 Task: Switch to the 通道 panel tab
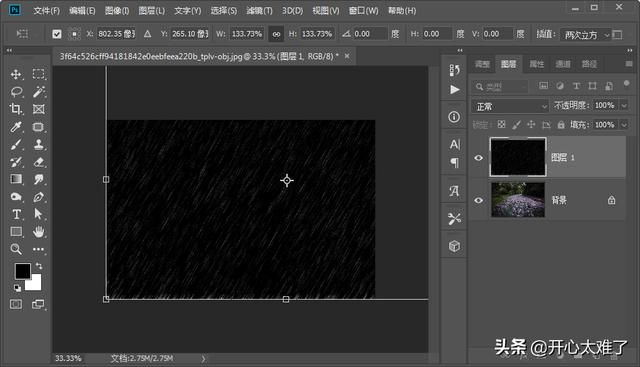tap(563, 64)
